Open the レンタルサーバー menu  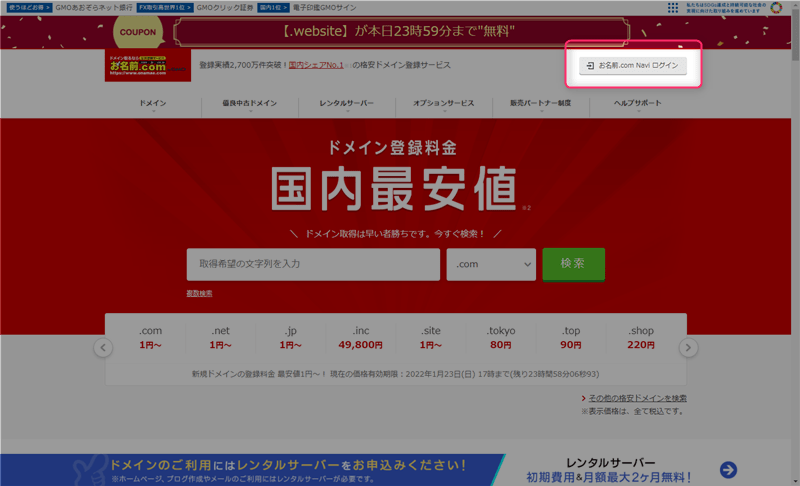point(346,104)
